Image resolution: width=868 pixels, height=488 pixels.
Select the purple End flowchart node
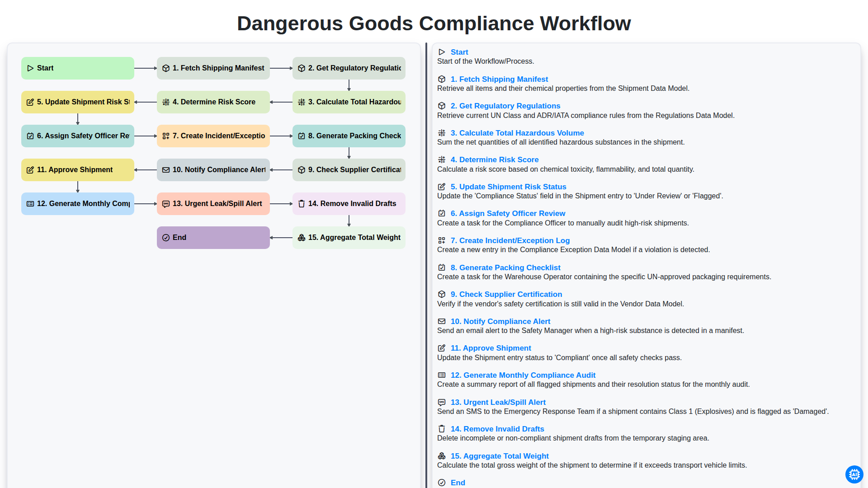213,238
